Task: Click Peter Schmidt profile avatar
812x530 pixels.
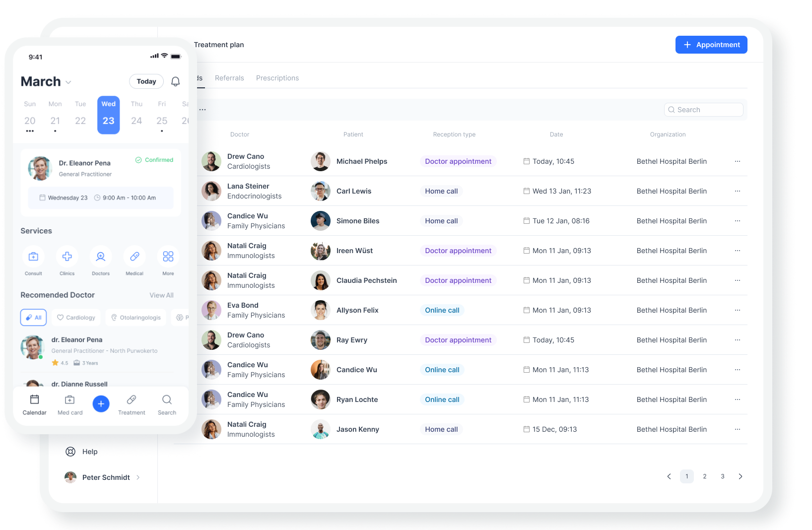Action: [x=70, y=477]
